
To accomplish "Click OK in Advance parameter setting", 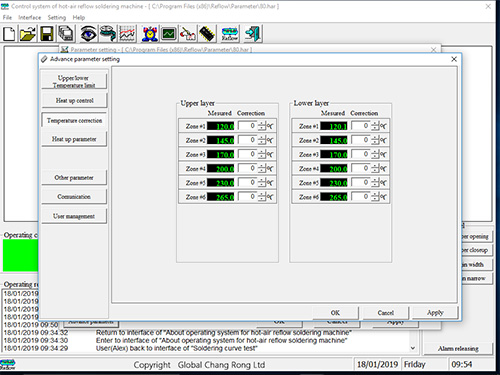I will click(335, 313).
